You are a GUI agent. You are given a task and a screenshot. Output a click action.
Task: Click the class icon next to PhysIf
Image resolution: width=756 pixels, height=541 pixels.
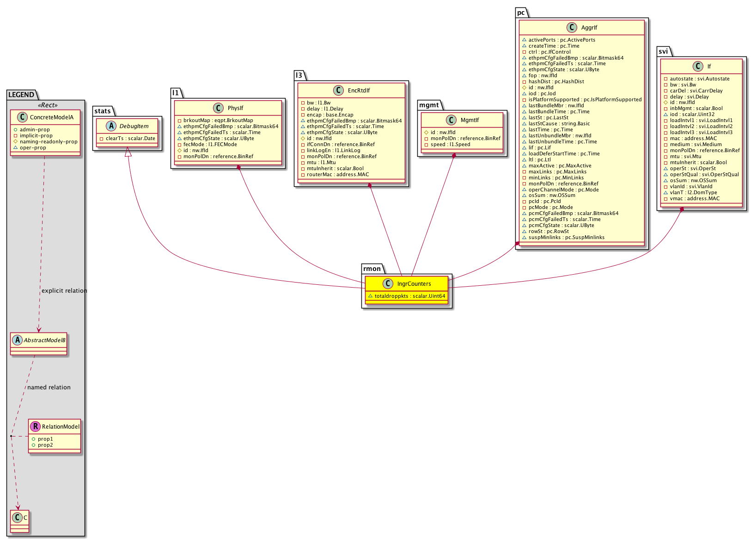click(x=219, y=108)
